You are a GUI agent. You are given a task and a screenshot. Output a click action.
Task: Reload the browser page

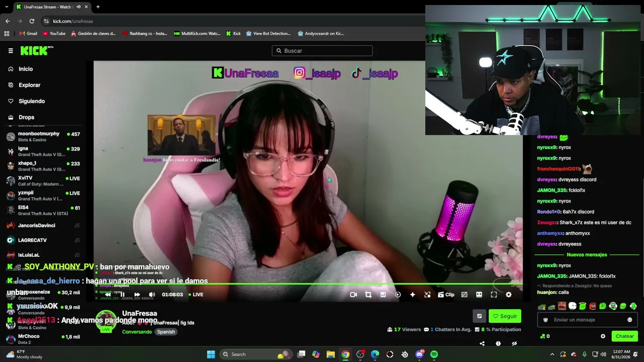[x=32, y=21]
